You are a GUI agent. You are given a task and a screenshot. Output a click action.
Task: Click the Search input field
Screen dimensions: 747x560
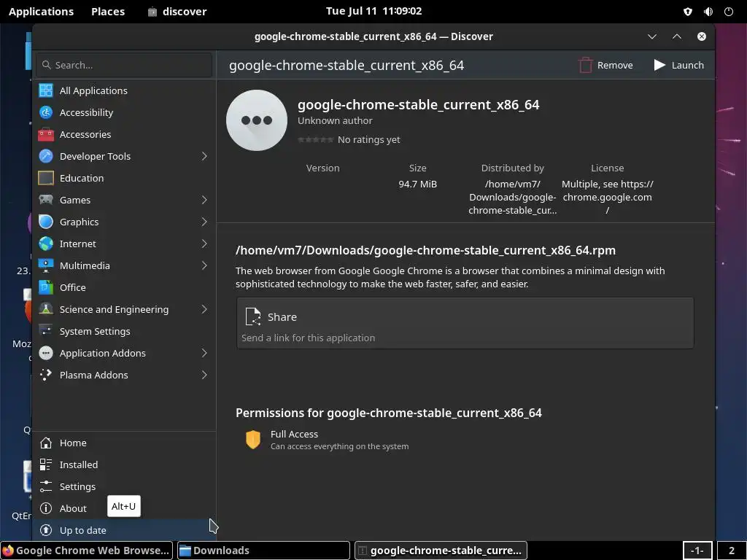click(x=124, y=65)
